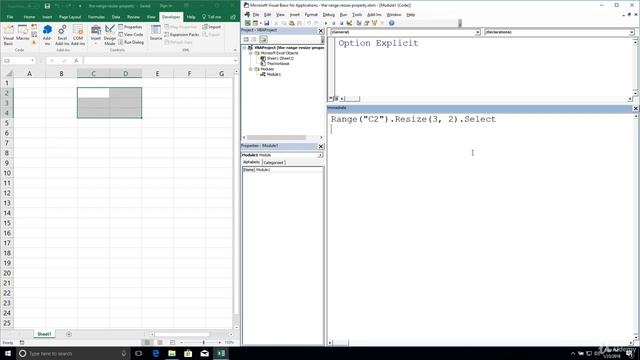Click Run Sub play icon in VBA toolbar
The image size is (640, 360).
click(x=326, y=23)
